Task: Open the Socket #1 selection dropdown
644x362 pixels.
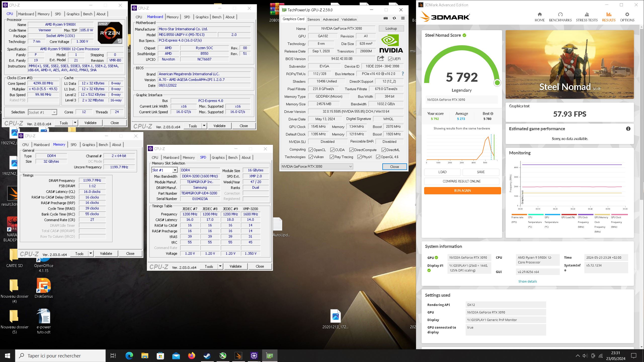Action: click(x=42, y=112)
